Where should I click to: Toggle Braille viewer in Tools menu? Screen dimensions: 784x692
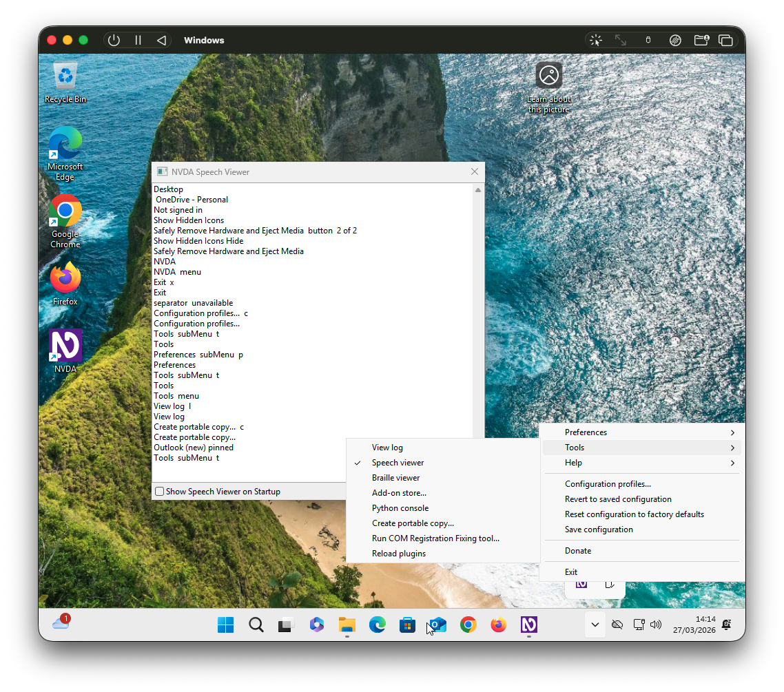(x=395, y=478)
